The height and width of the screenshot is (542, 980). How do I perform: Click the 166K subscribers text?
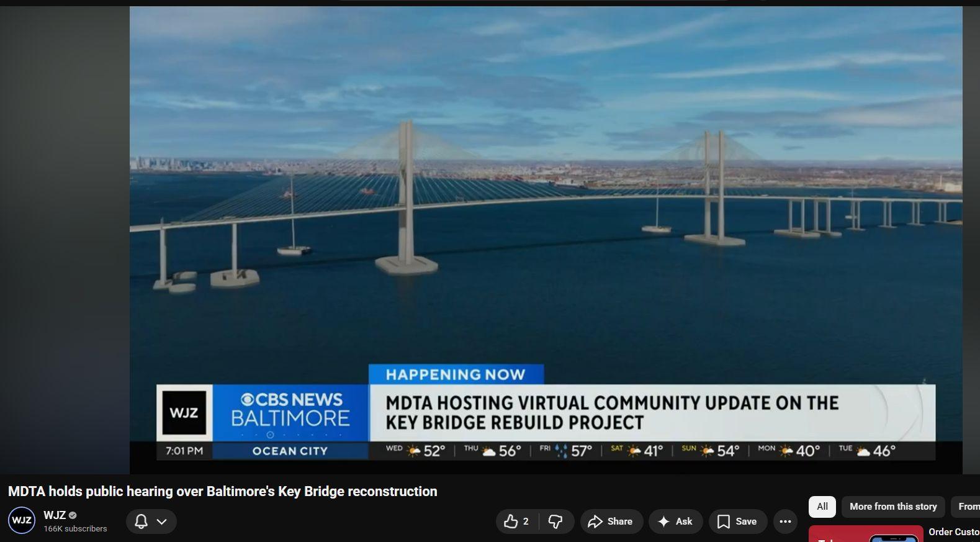(75, 529)
